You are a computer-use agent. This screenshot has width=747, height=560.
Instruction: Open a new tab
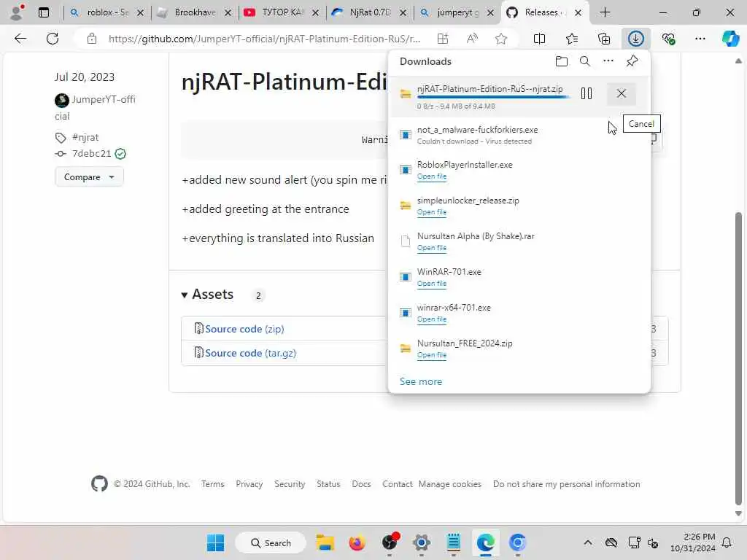(x=605, y=12)
